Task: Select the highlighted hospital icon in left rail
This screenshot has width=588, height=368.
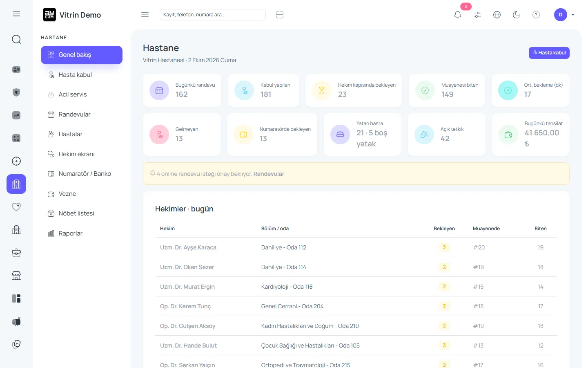Action: [16, 184]
